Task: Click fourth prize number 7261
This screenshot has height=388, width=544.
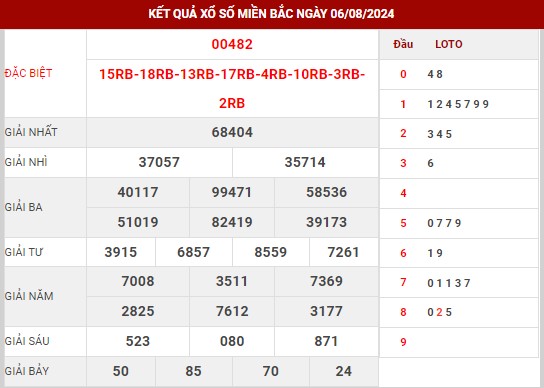Action: point(343,252)
